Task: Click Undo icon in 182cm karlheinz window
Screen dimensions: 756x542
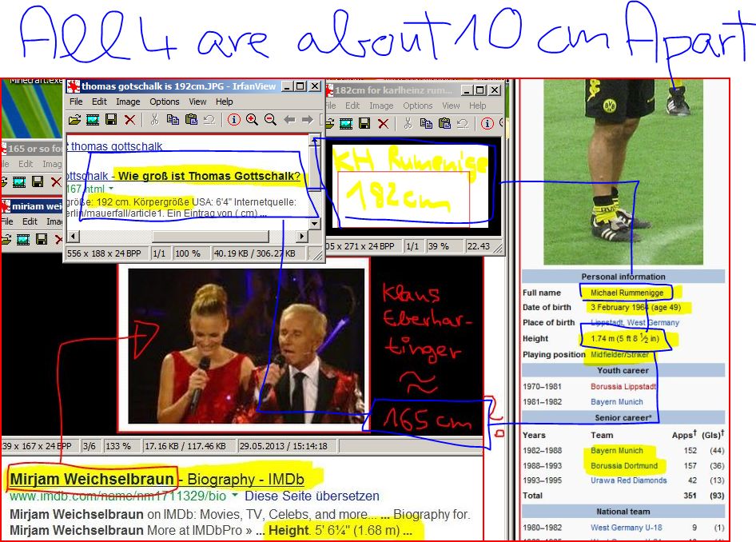Action: [463, 123]
